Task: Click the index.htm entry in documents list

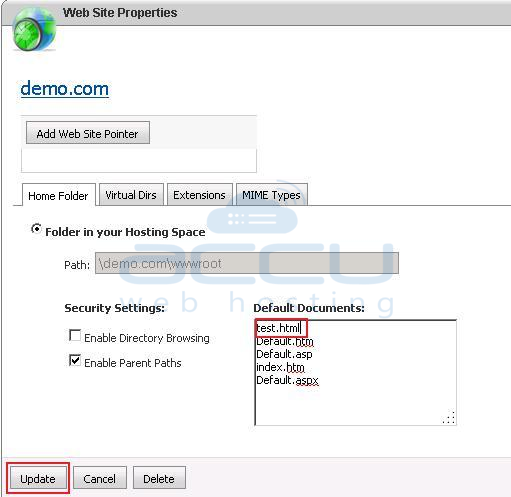Action: [x=280, y=367]
